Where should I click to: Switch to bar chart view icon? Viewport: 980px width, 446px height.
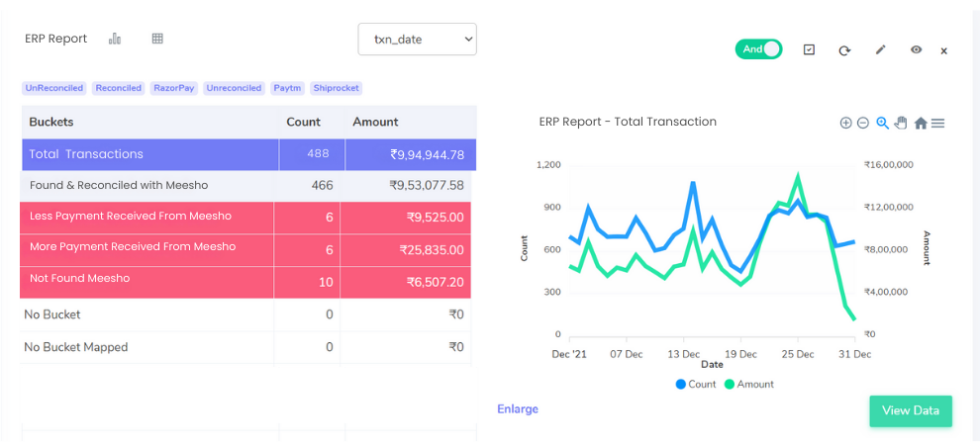(x=115, y=39)
